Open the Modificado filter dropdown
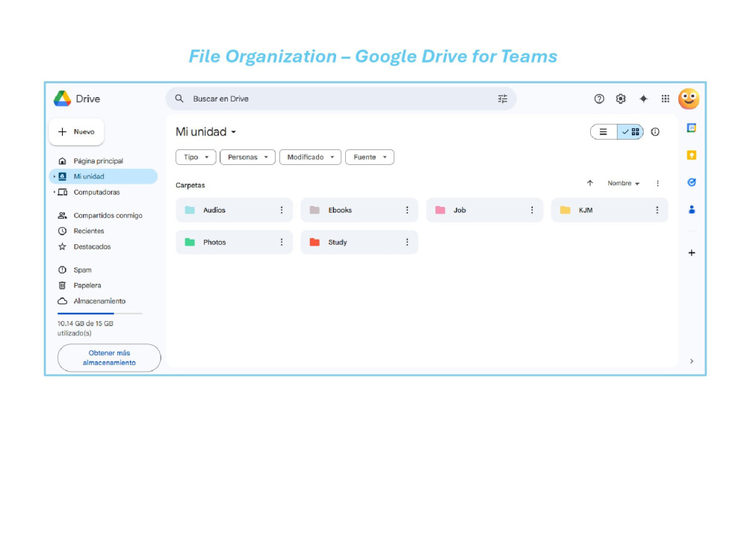This screenshot has height=560, width=747. [310, 157]
